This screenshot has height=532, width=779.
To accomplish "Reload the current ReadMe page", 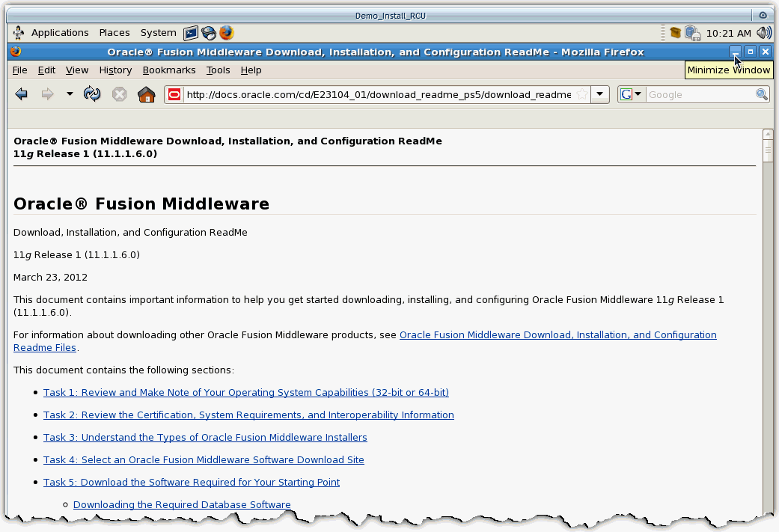I will pos(91,94).
